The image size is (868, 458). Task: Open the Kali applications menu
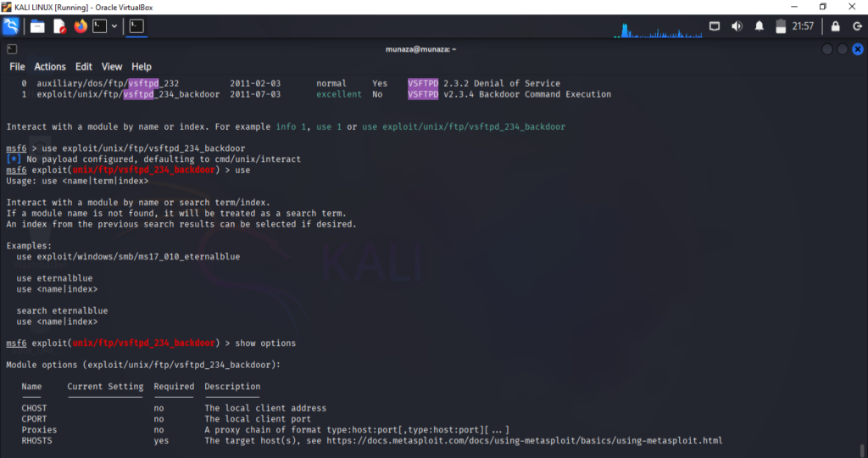click(12, 26)
